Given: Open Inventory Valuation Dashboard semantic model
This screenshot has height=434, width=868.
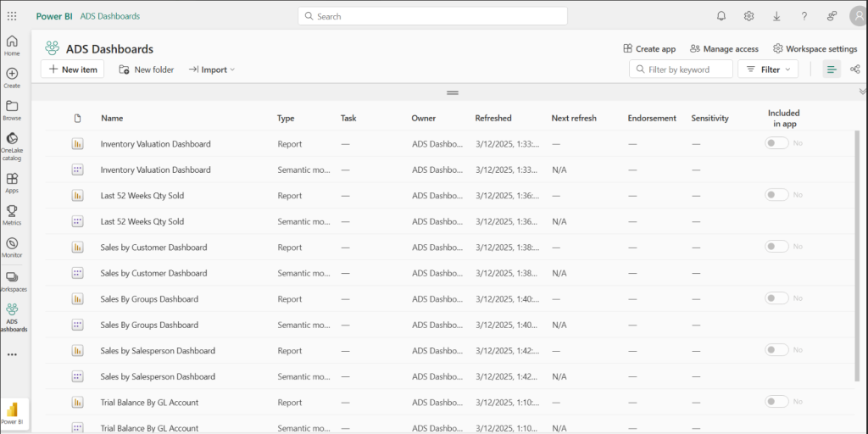Looking at the screenshot, I should click(x=156, y=170).
